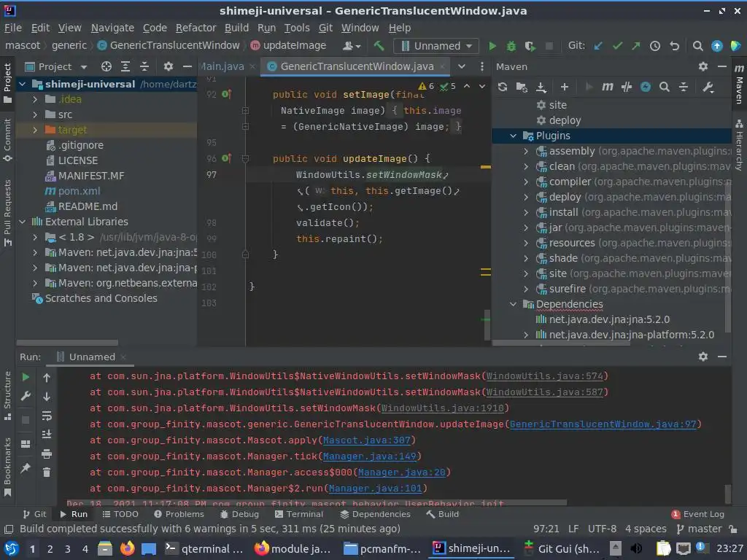Image resolution: width=747 pixels, height=560 pixels.
Task: Download Maven sources and documentation
Action: (541, 87)
